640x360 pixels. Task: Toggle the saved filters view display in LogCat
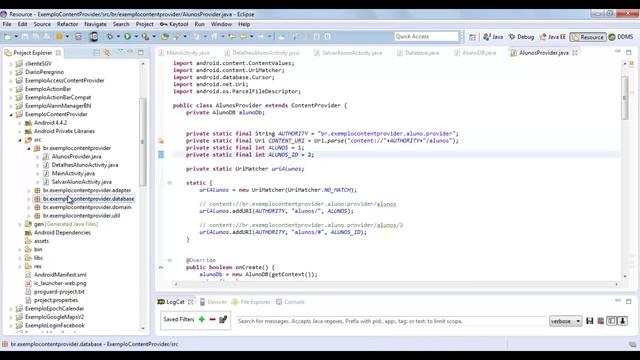click(x=611, y=321)
